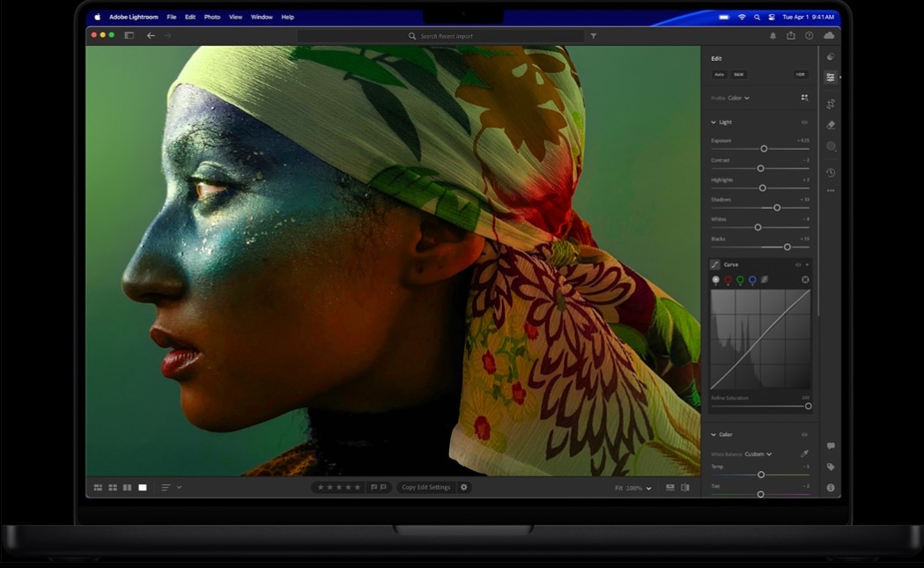
Task: Open the White Balance Custom dropdown
Action: click(x=758, y=454)
